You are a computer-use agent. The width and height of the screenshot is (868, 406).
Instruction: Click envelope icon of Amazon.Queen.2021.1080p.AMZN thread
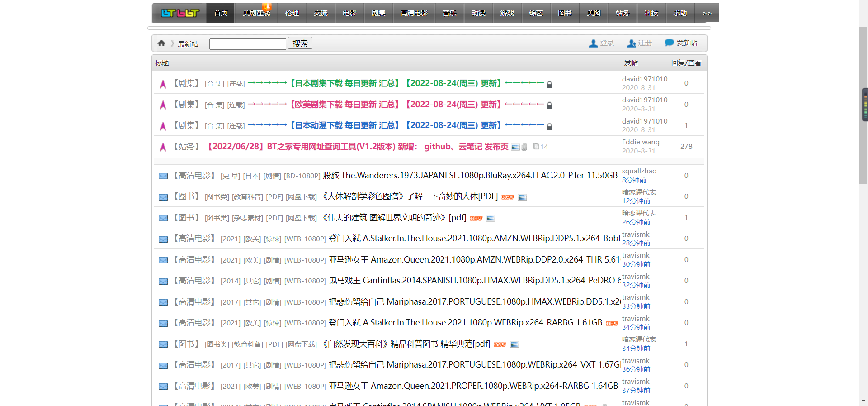[163, 260]
